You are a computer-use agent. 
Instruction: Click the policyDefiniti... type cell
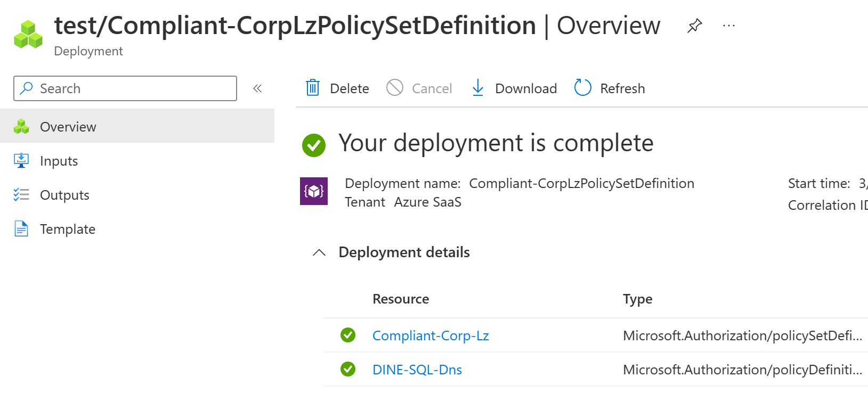coord(742,370)
